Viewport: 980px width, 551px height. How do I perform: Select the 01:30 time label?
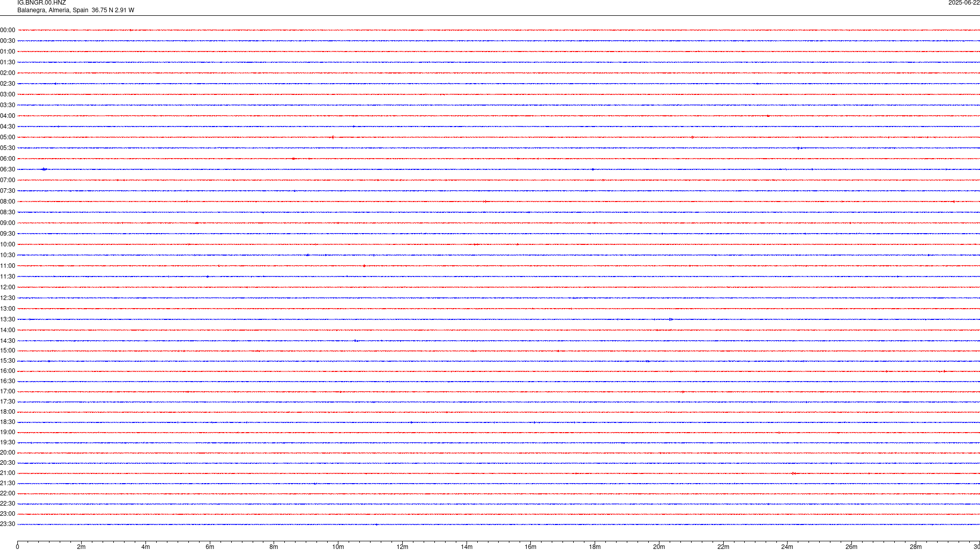tap(8, 62)
